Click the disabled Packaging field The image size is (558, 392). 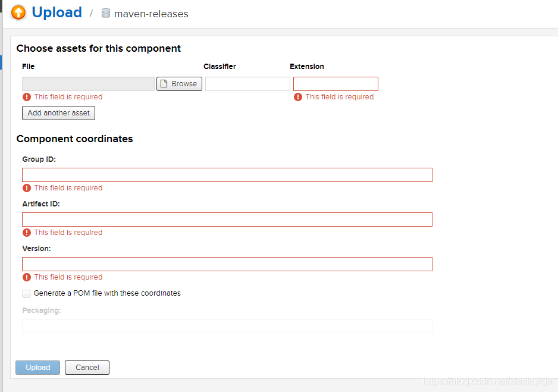(x=227, y=326)
